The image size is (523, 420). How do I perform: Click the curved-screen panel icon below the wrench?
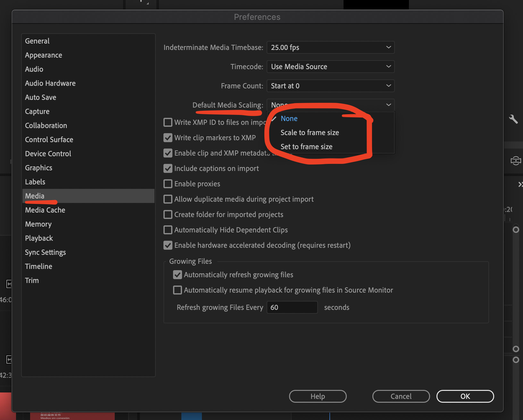pos(516,161)
